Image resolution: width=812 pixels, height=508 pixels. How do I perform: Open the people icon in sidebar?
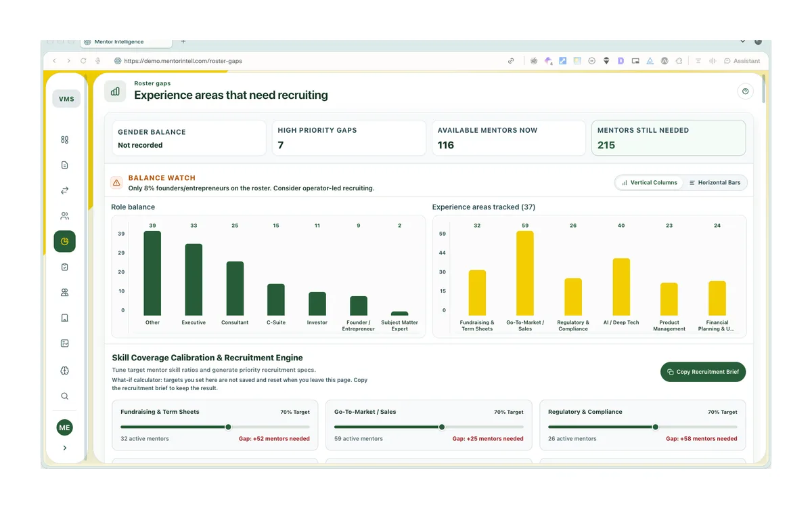point(64,216)
